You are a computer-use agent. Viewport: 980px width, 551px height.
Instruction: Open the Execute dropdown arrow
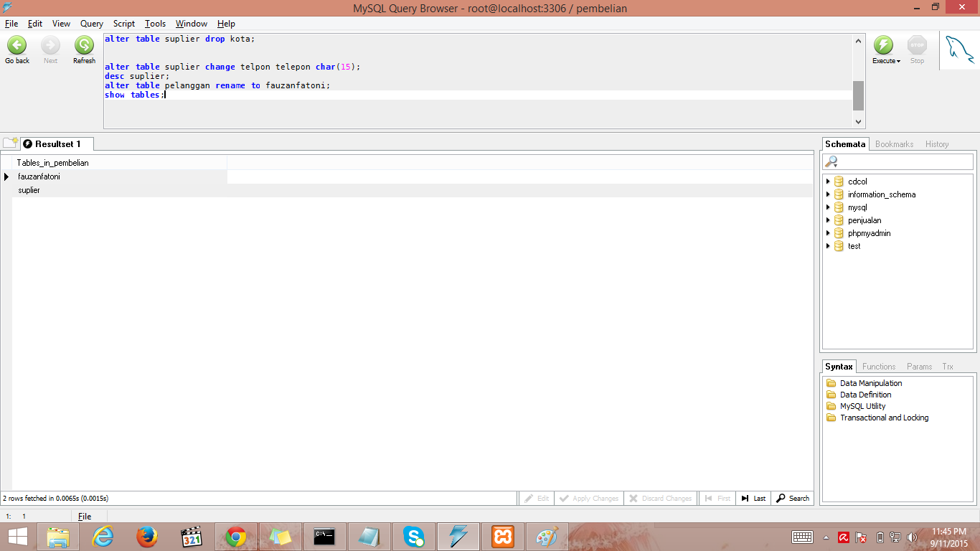[x=897, y=61]
